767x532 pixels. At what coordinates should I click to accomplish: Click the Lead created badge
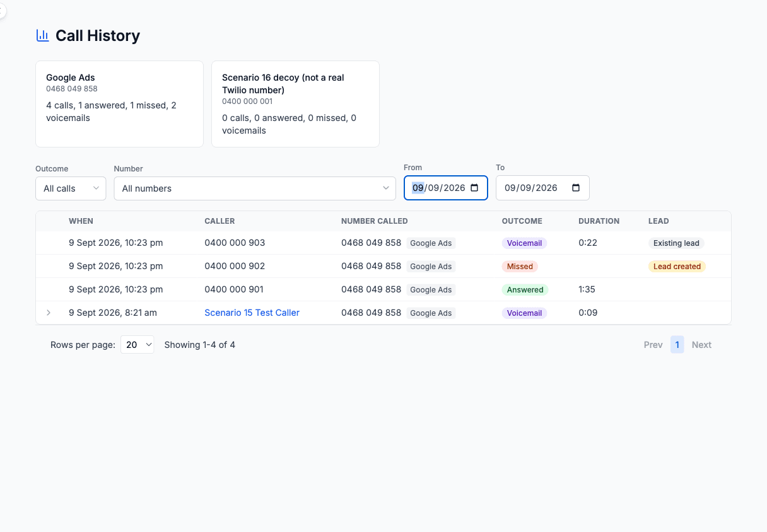[x=677, y=266]
